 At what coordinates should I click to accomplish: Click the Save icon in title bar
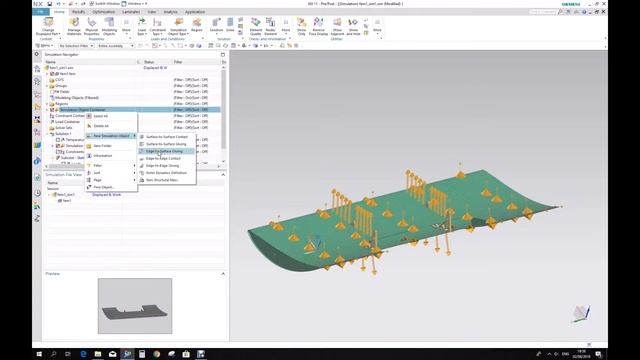pyautogui.click(x=49, y=4)
